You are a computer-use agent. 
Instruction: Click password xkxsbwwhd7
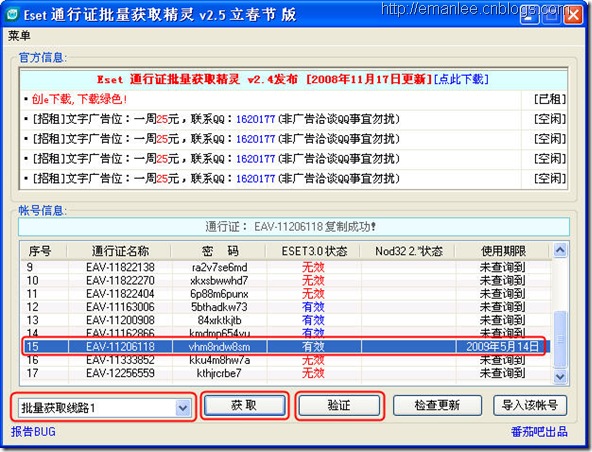220,281
